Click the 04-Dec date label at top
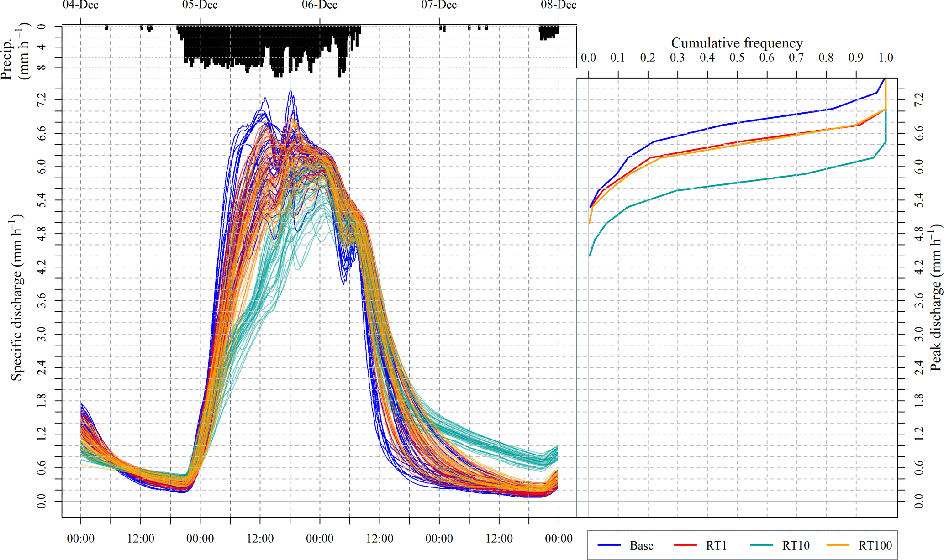Image resolution: width=944 pixels, height=560 pixels. tap(81, 5)
